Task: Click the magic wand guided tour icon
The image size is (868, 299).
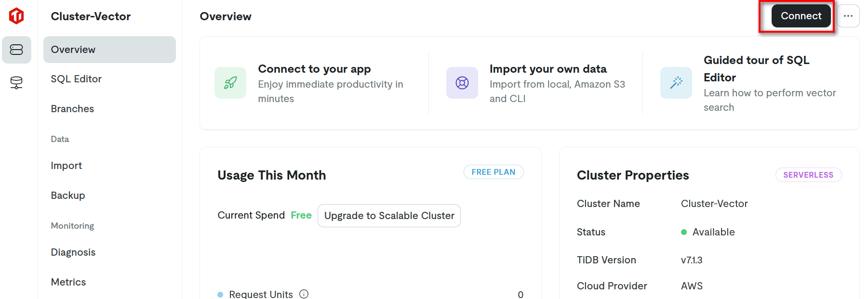Action: point(676,83)
